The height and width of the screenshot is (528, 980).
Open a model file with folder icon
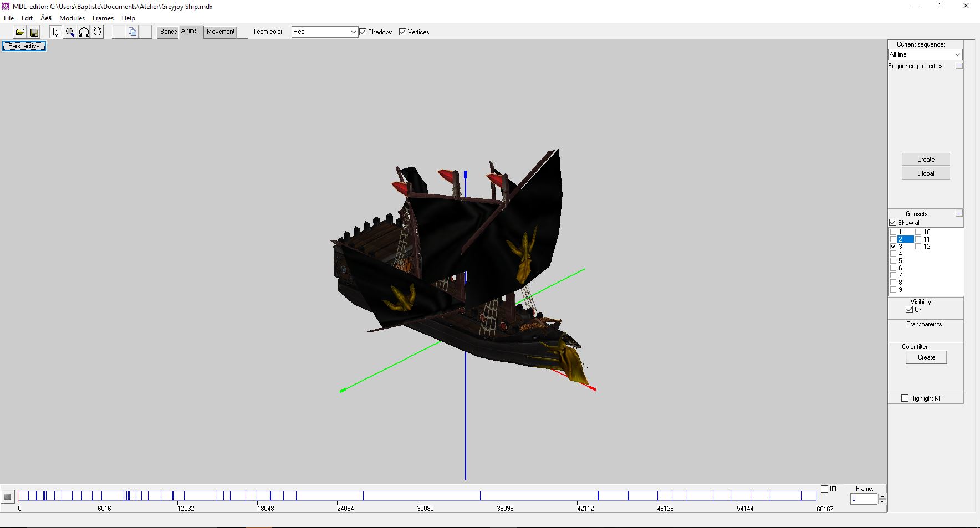(x=20, y=32)
